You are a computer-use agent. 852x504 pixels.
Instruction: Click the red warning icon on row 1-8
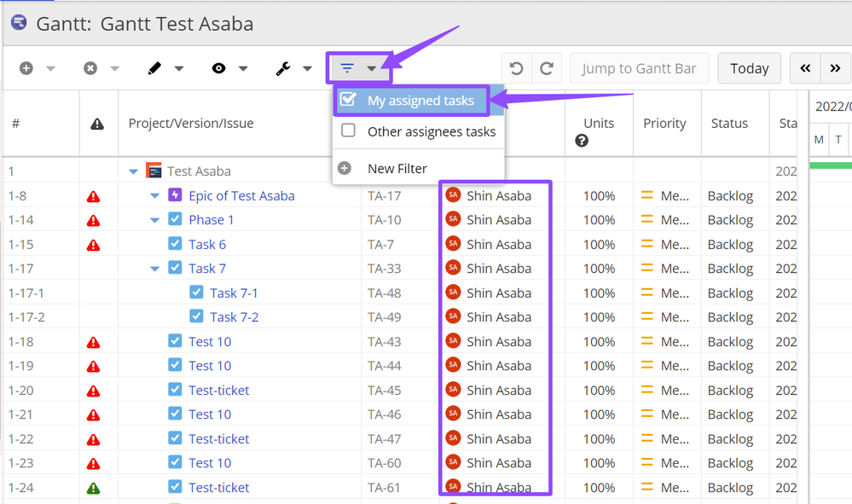[x=94, y=197]
